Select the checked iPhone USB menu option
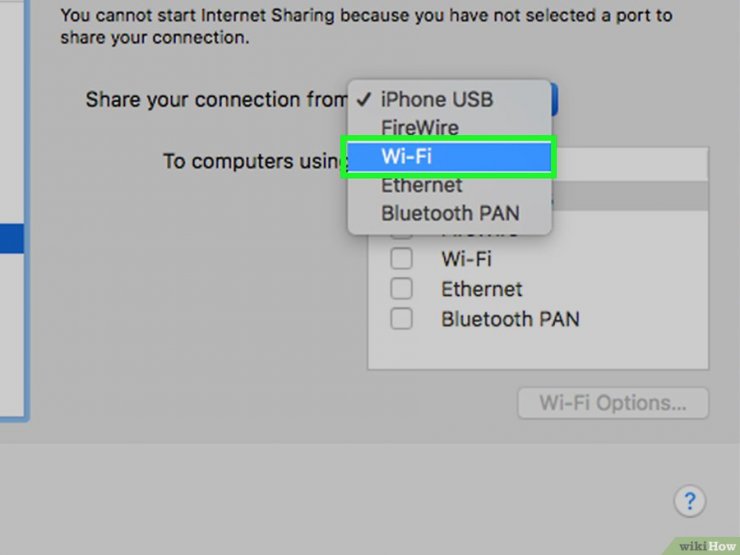This screenshot has width=740, height=555. 449,100
